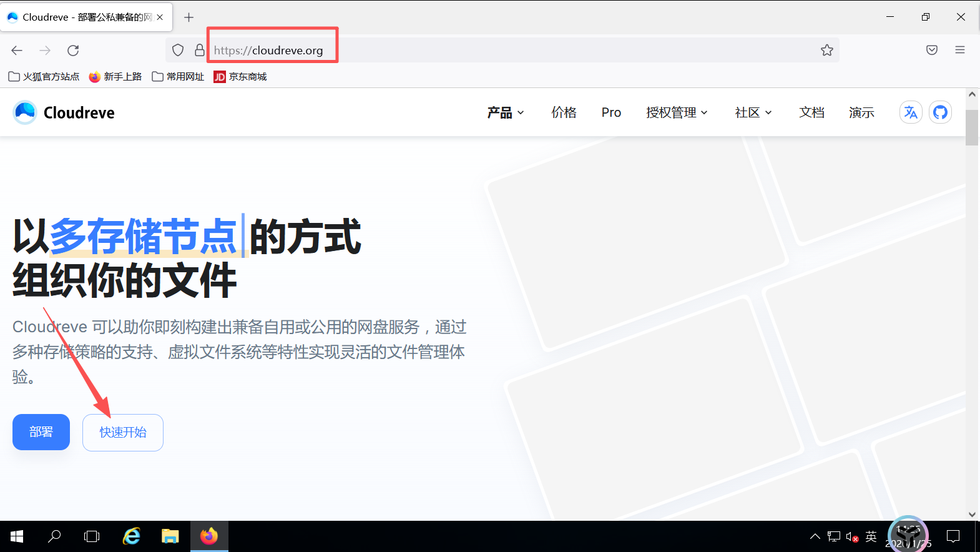View site security lock icon

(199, 51)
